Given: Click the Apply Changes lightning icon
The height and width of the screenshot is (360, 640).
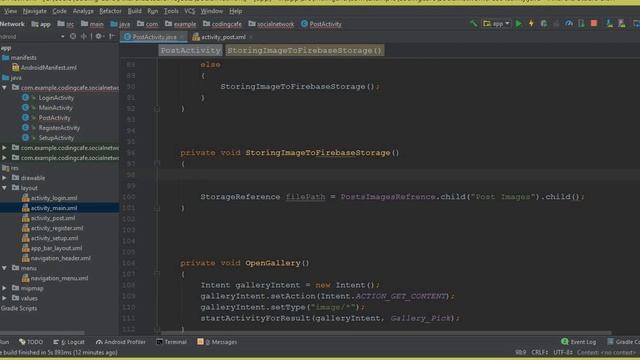Looking at the screenshot, I should [x=531, y=24].
